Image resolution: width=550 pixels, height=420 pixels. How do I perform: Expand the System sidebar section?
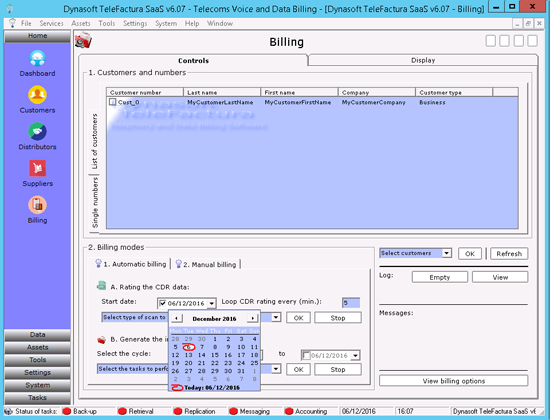coord(37,385)
